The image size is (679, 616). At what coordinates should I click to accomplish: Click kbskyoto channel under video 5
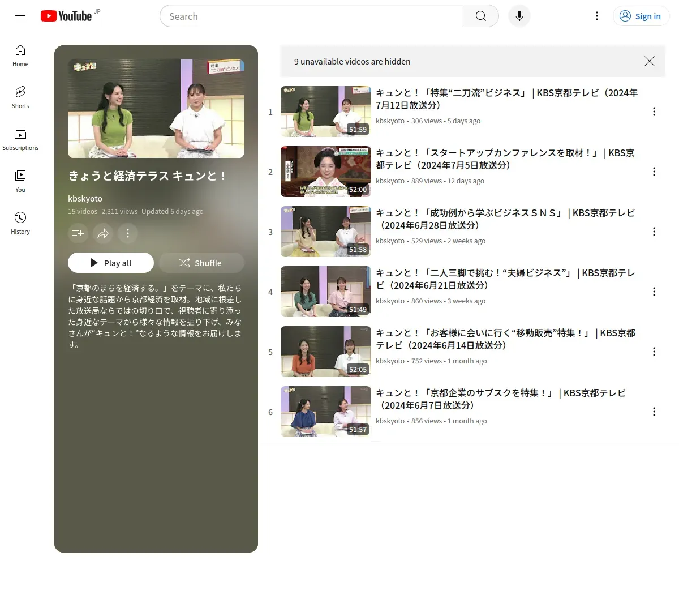pyautogui.click(x=390, y=361)
